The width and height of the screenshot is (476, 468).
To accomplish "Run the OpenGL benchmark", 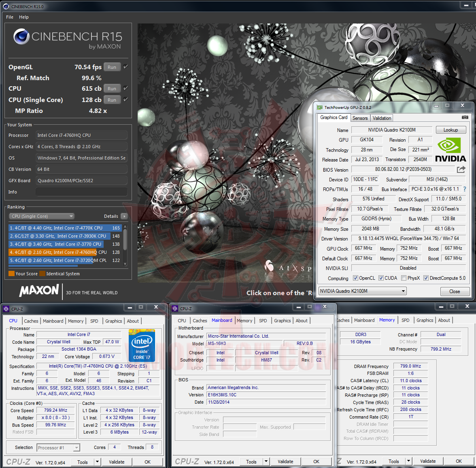I will (x=112, y=67).
